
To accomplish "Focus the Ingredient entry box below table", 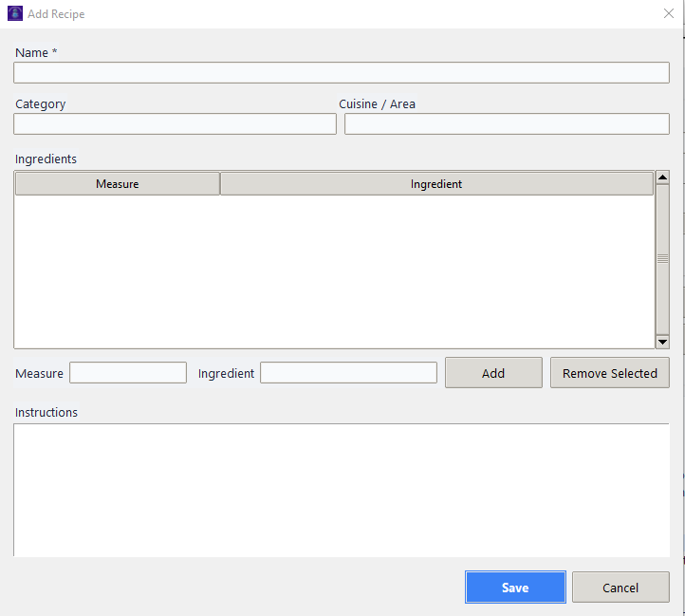I will 348,372.
